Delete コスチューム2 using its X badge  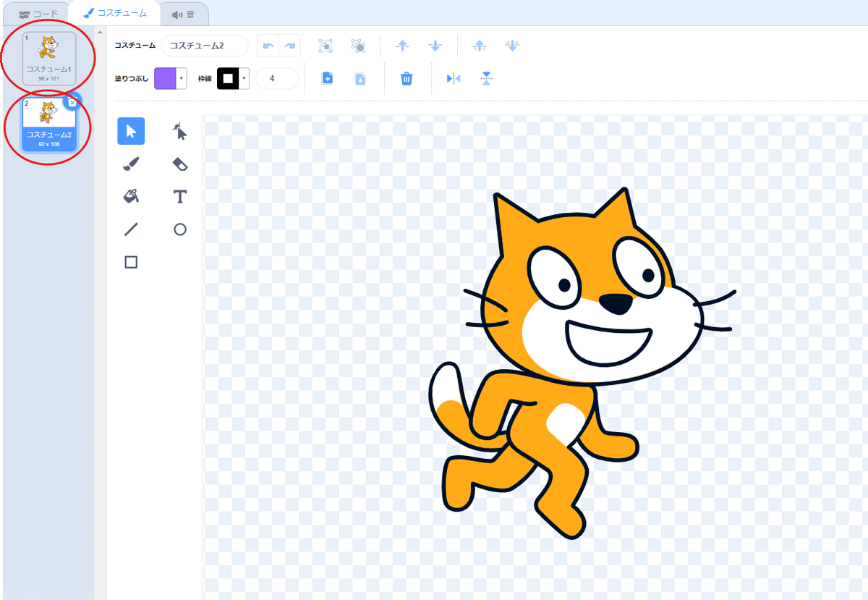coord(72,102)
